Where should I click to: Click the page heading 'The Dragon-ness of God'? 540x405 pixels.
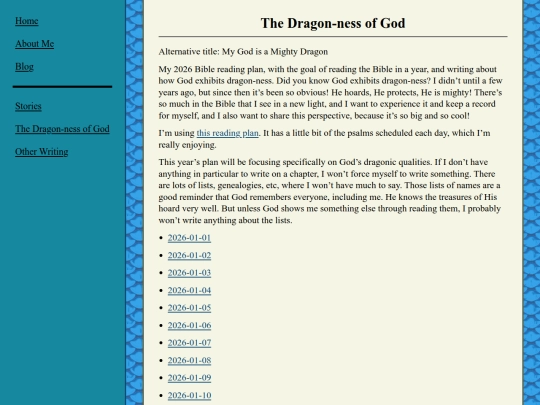point(333,23)
